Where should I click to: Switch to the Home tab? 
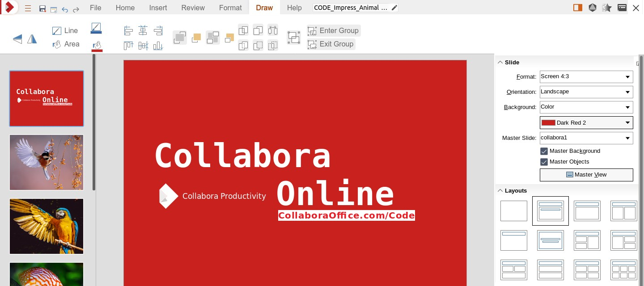coord(125,8)
